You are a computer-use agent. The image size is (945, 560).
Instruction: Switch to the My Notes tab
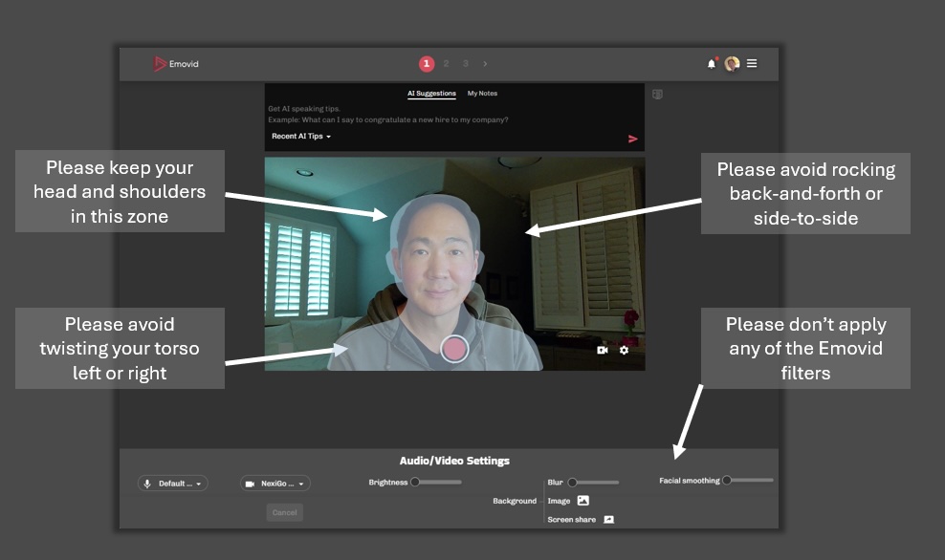(x=482, y=94)
